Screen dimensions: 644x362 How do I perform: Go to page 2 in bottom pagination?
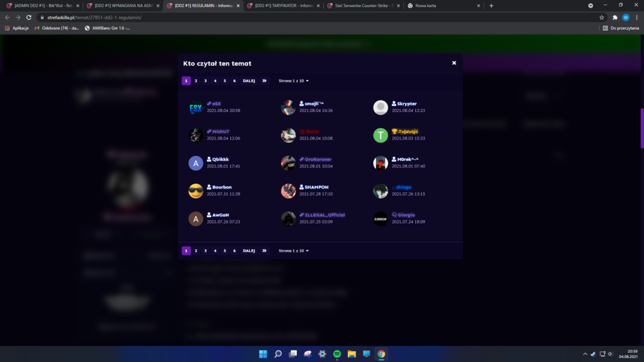coord(196,251)
